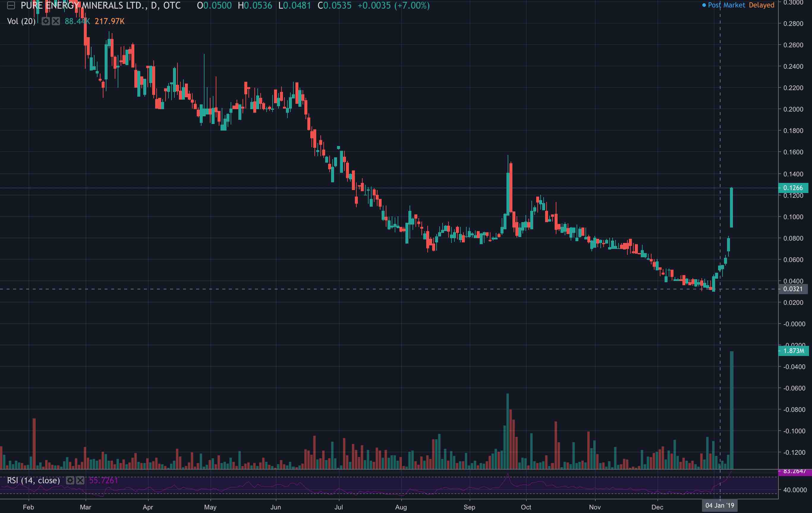Collapse the chart legend with minus icon

click(x=11, y=6)
